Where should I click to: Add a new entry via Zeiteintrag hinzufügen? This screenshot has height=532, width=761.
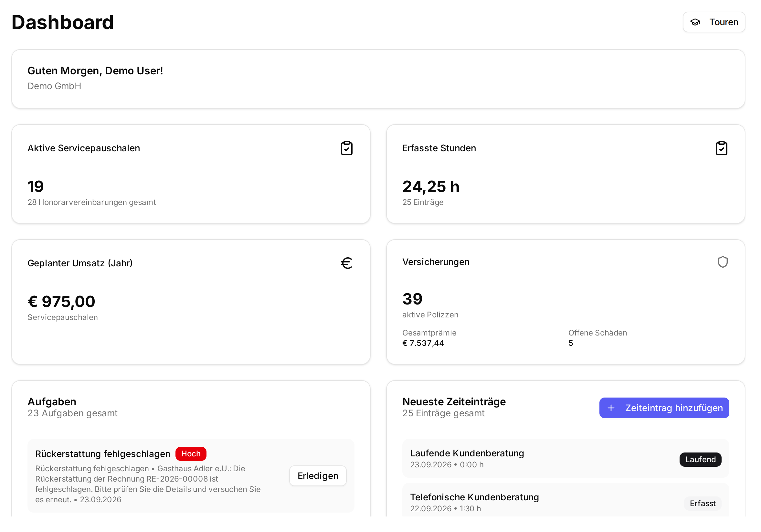coord(664,408)
